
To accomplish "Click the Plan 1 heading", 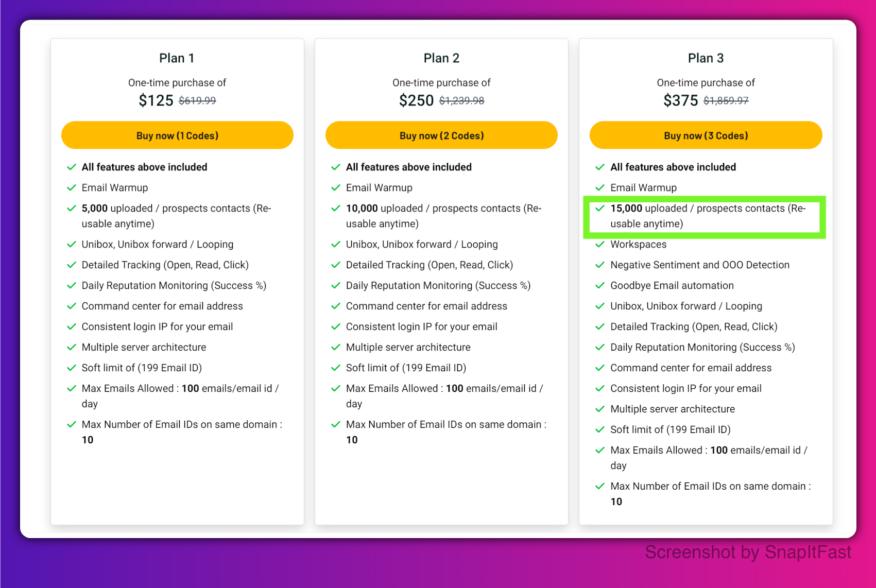I will pos(177,58).
